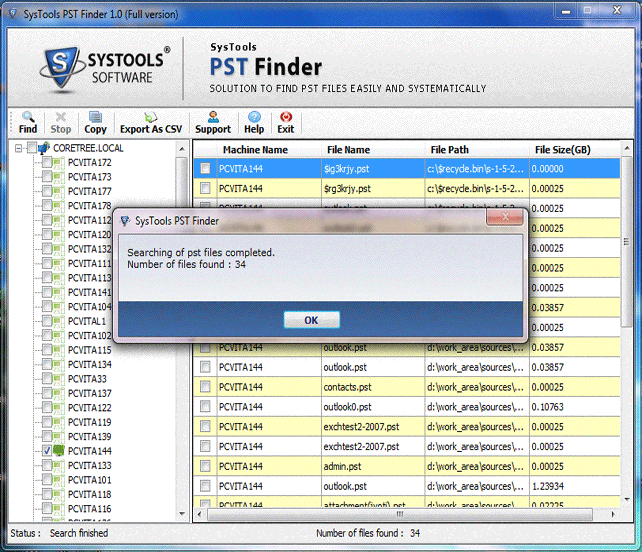Select the PCVITAL1 tree item
Viewport: 642px width, 552px height.
(87, 321)
